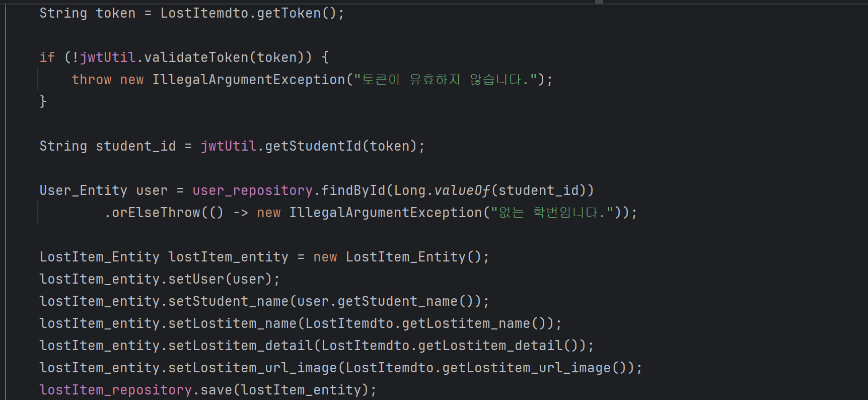Image resolution: width=868 pixels, height=400 pixels.
Task: Click the setStudent_name method
Action: 229,301
